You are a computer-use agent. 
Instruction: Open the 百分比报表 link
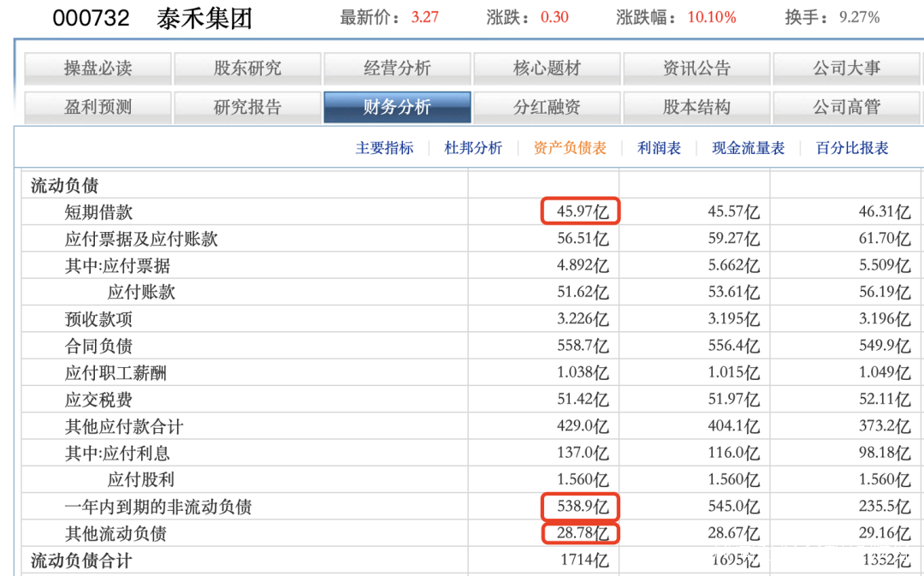pyautogui.click(x=852, y=148)
